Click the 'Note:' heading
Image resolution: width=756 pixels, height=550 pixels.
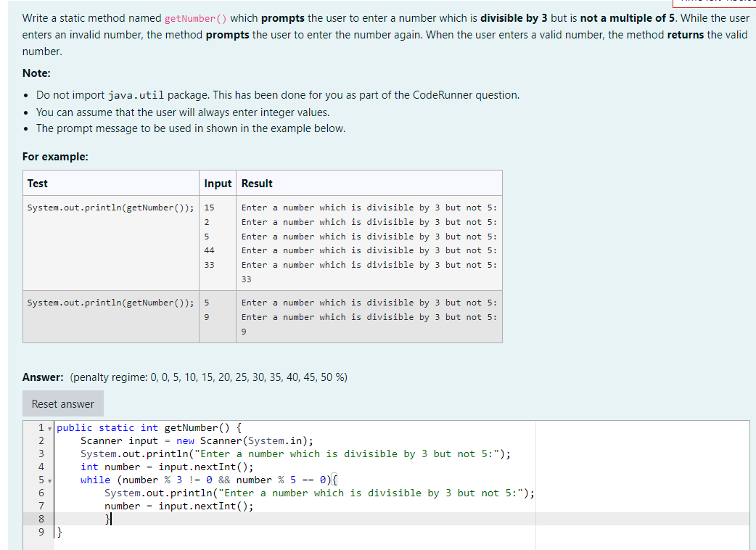(36, 73)
